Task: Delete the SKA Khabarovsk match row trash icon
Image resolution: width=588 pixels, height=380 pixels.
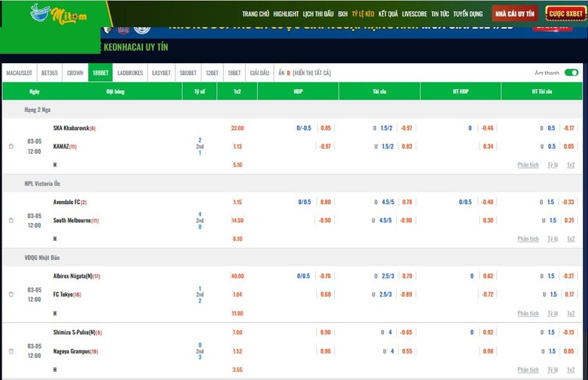Action: pyautogui.click(x=11, y=147)
